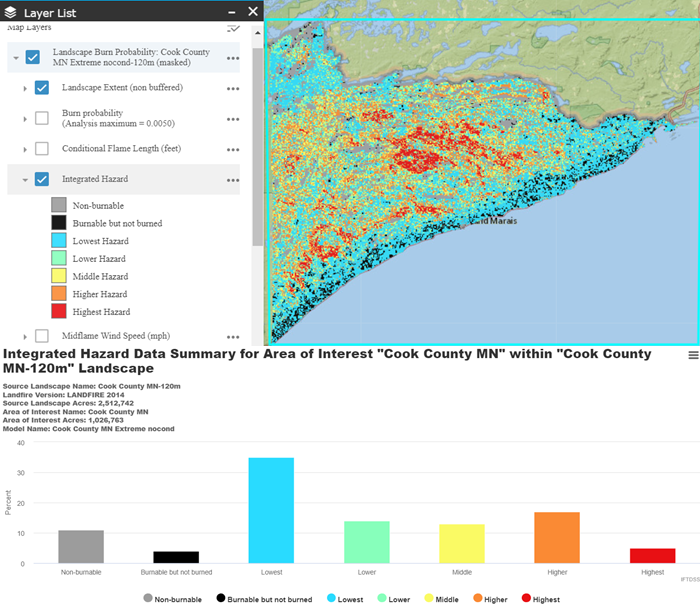Select the Conditional Flame Length (feet) layer name

(121, 148)
